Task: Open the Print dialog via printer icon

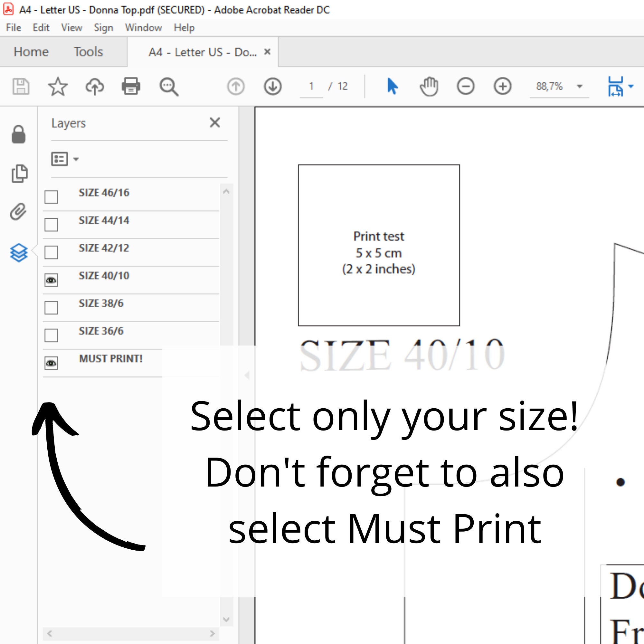Action: [131, 86]
